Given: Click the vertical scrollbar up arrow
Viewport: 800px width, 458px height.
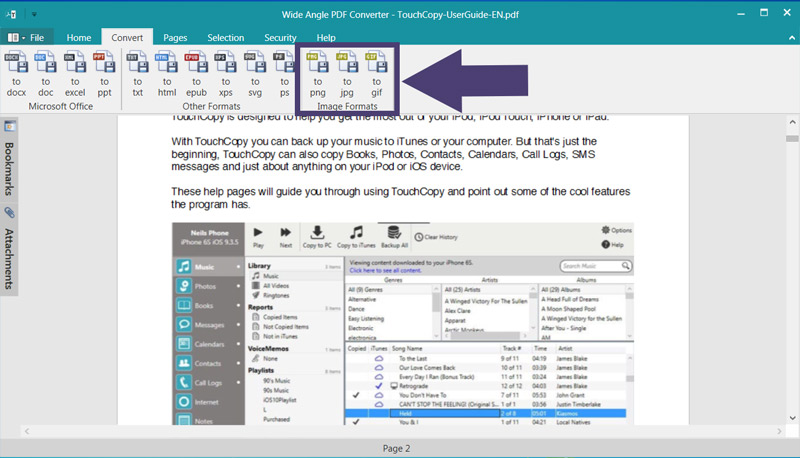Looking at the screenshot, I should 792,122.
